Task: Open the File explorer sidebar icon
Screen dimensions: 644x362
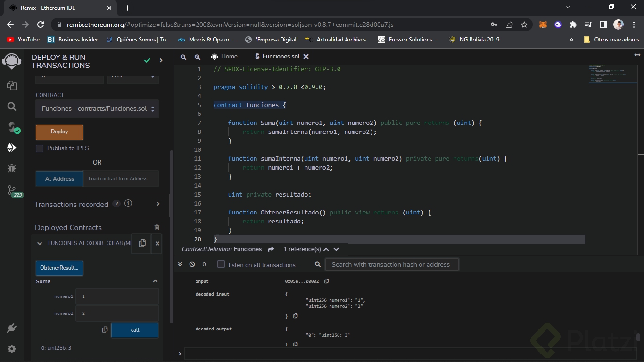Action: click(12, 85)
